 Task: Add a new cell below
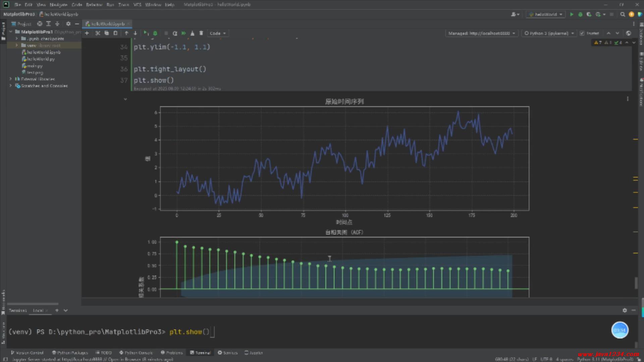click(x=87, y=33)
